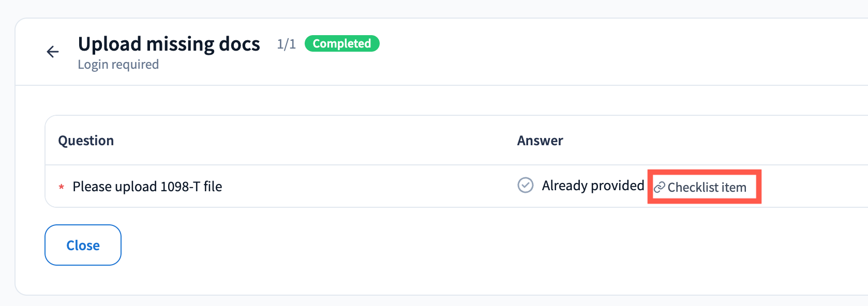Click the chain link icon before Checklist item

[x=660, y=187]
